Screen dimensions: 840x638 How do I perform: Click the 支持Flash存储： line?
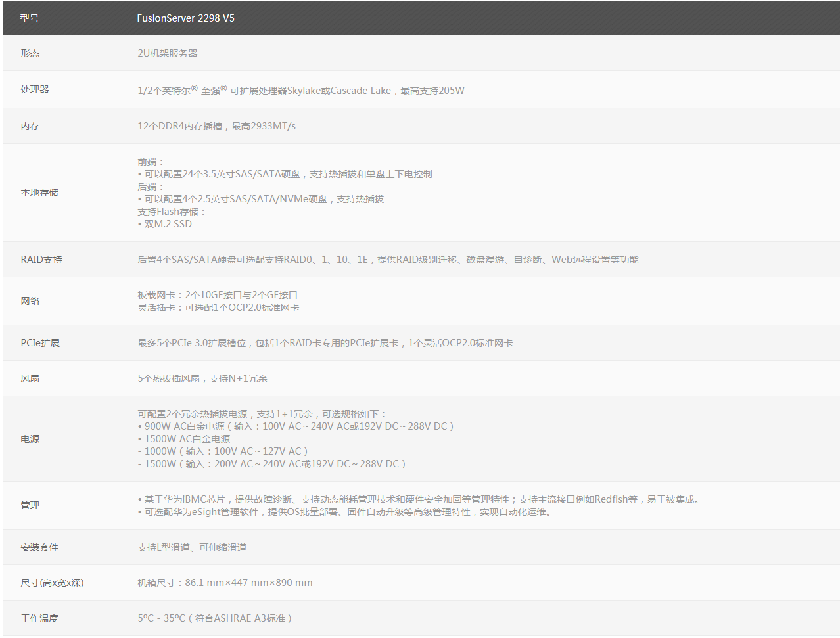click(x=172, y=212)
